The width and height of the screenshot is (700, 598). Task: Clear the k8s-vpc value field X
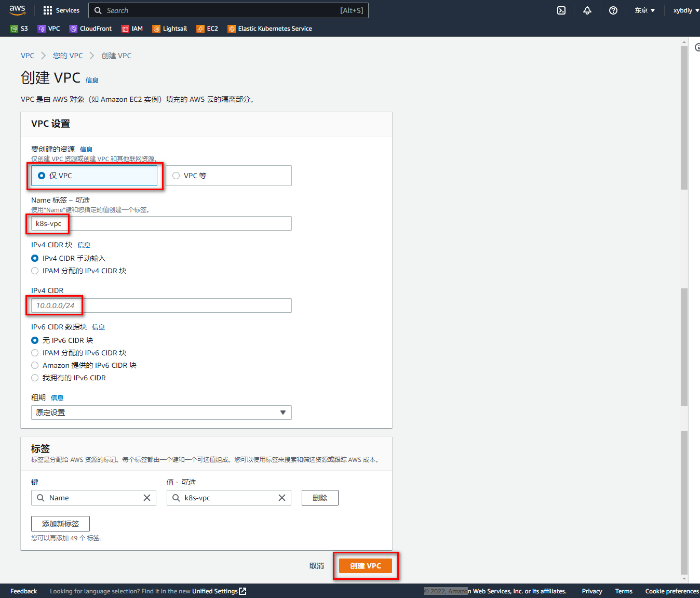[282, 498]
